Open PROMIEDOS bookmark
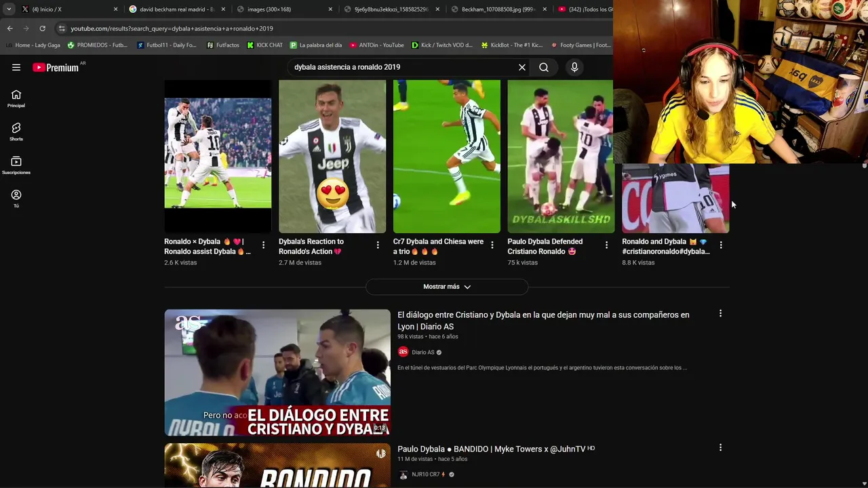This screenshot has width=868, height=488. 97,45
